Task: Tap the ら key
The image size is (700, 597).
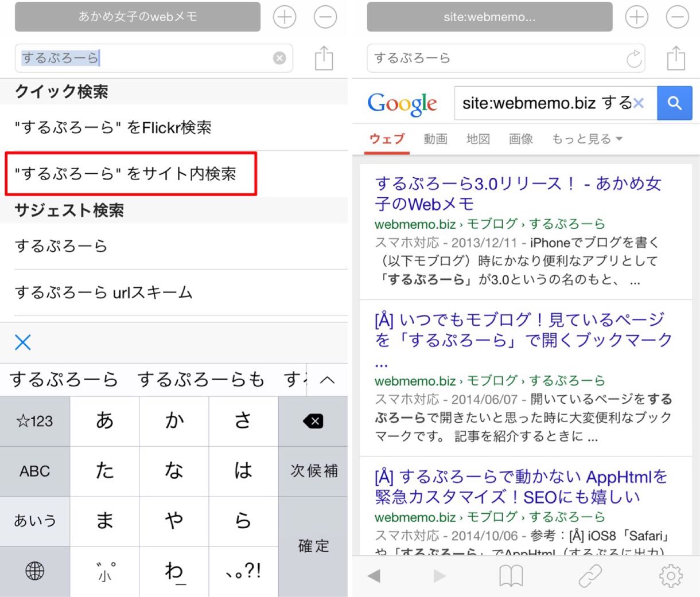Action: pos(243,521)
